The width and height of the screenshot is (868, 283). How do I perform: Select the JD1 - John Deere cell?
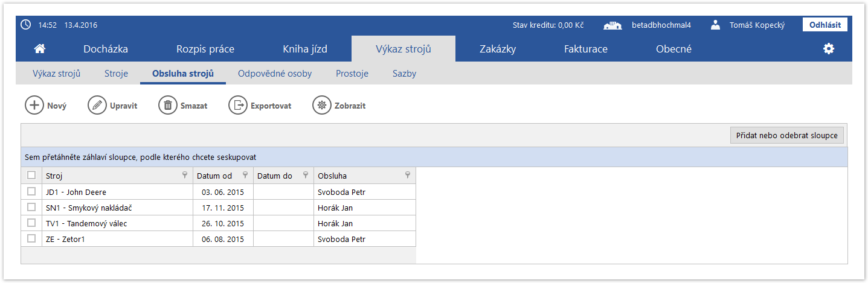(117, 192)
